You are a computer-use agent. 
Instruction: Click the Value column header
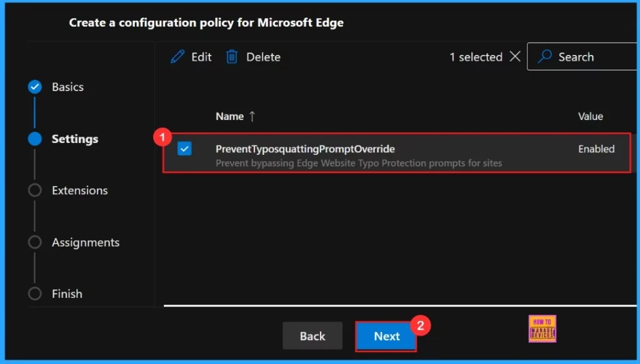(590, 117)
